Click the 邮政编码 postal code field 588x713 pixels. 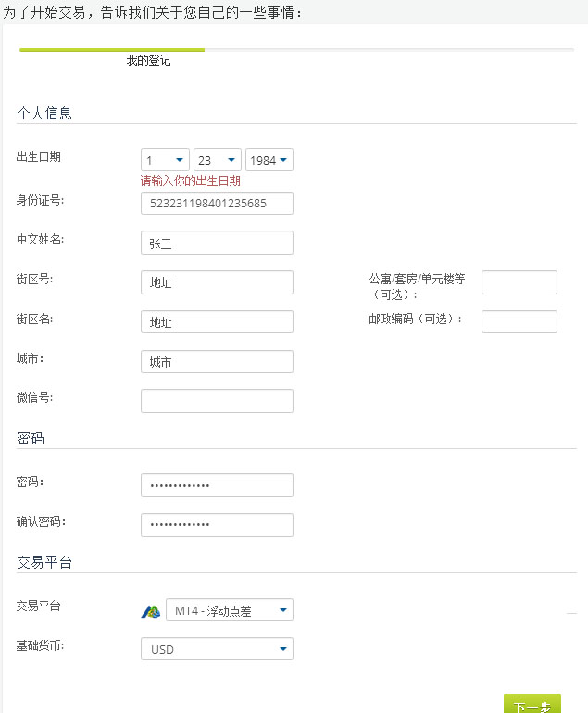click(x=519, y=322)
